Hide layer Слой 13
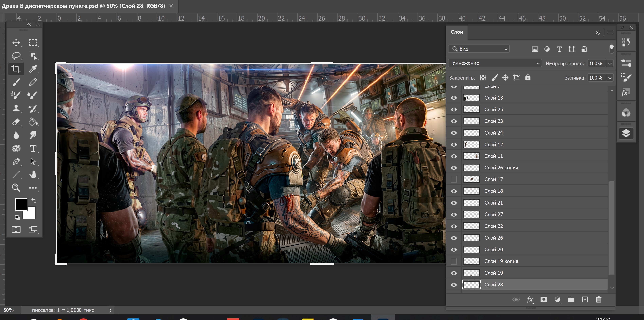The width and height of the screenshot is (644, 320). click(454, 98)
